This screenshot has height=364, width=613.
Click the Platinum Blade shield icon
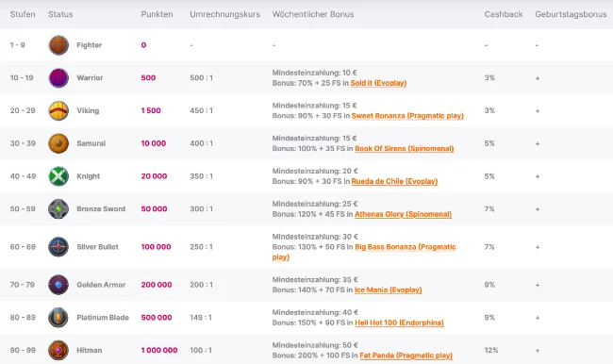(x=58, y=318)
